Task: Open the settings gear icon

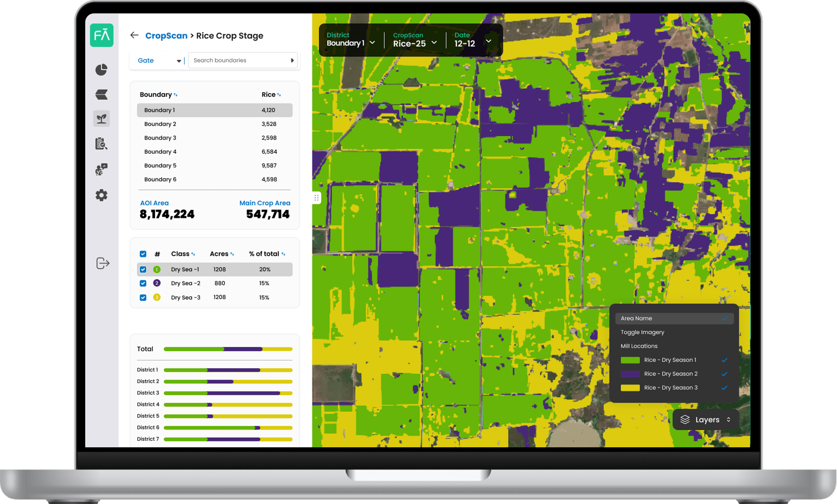Action: (101, 195)
